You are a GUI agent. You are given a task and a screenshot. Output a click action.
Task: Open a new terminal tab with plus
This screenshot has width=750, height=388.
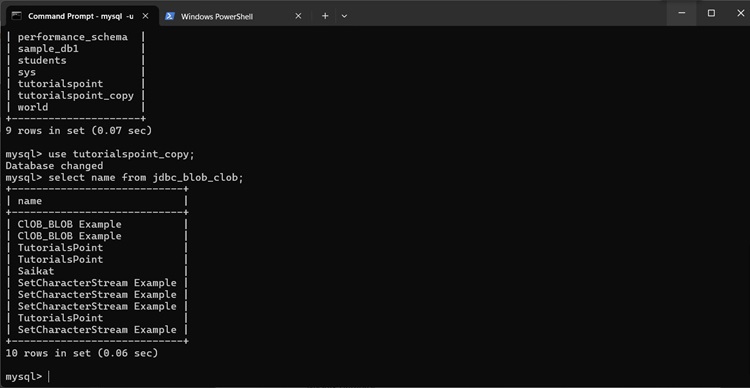[325, 16]
